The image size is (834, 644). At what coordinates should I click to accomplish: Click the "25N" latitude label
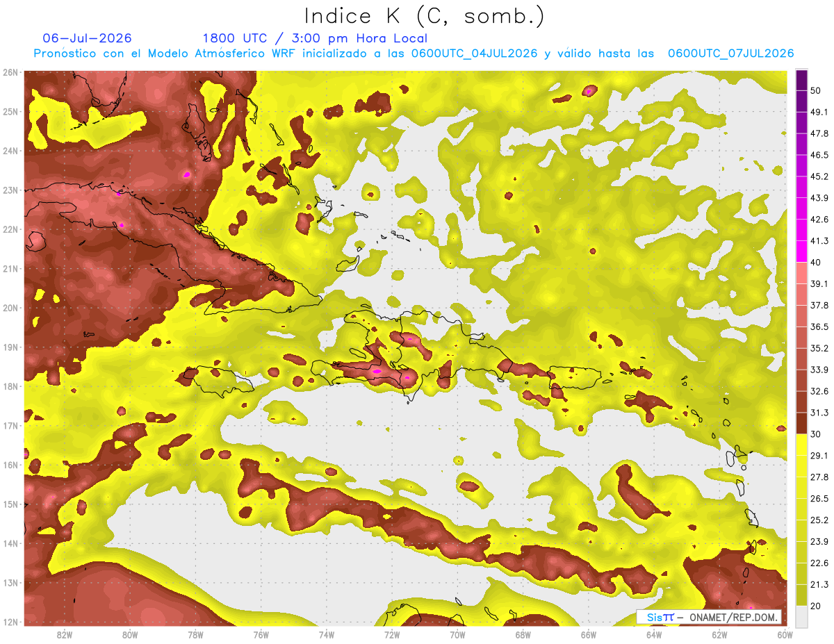tap(10, 112)
